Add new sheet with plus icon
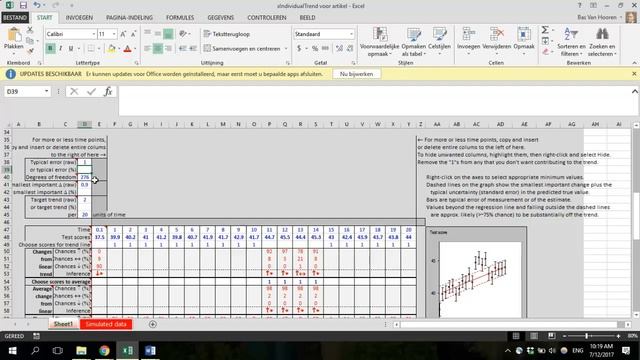Viewport: 640px width, 360px height. pyautogui.click(x=153, y=324)
